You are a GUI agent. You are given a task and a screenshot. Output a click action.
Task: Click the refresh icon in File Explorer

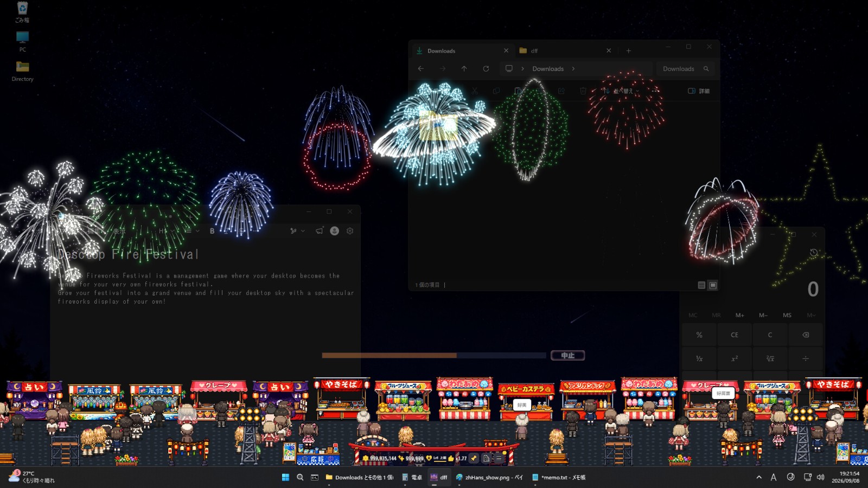[x=486, y=69]
